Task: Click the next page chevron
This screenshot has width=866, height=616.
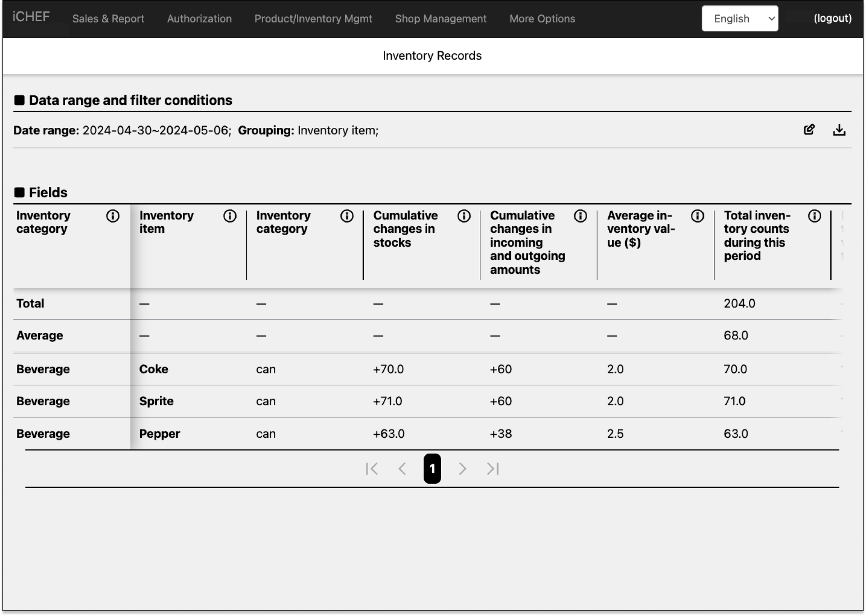Action: point(463,468)
